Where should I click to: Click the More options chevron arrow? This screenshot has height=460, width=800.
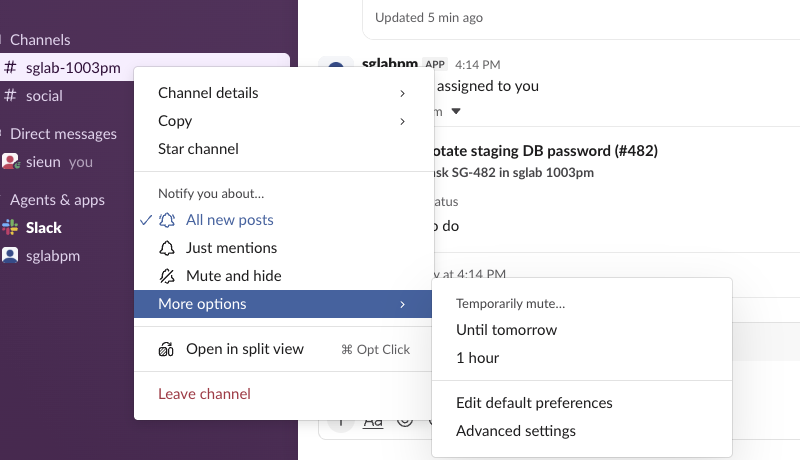click(403, 304)
